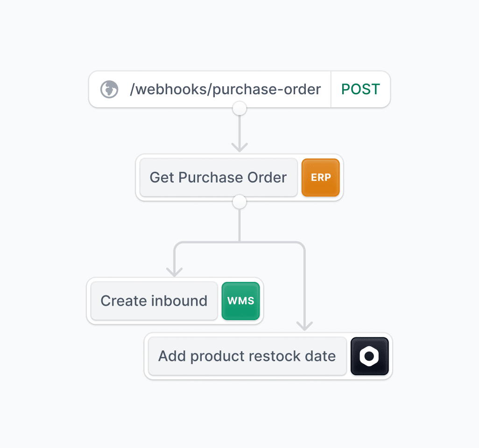Open the Add product restock date step
479x448 pixels.
[247, 356]
